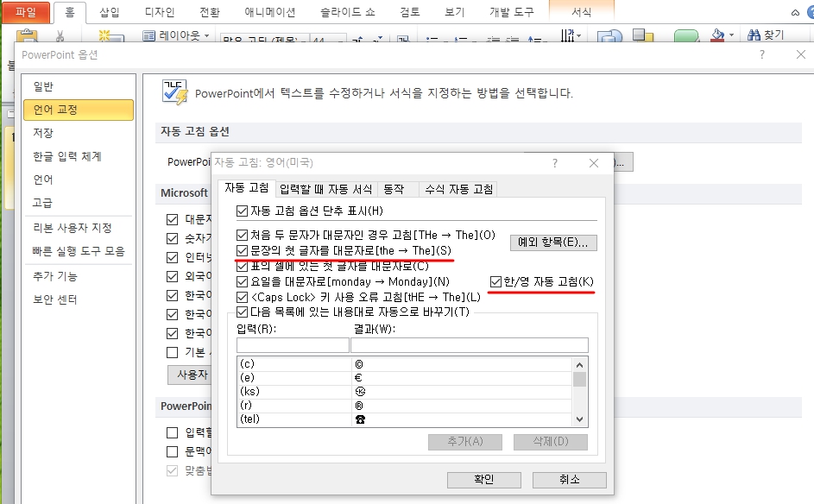Toggle 처음 두 문자가 대문자인 경우 고침 checkbox
Viewport: 814px width, 504px height.
pos(242,235)
